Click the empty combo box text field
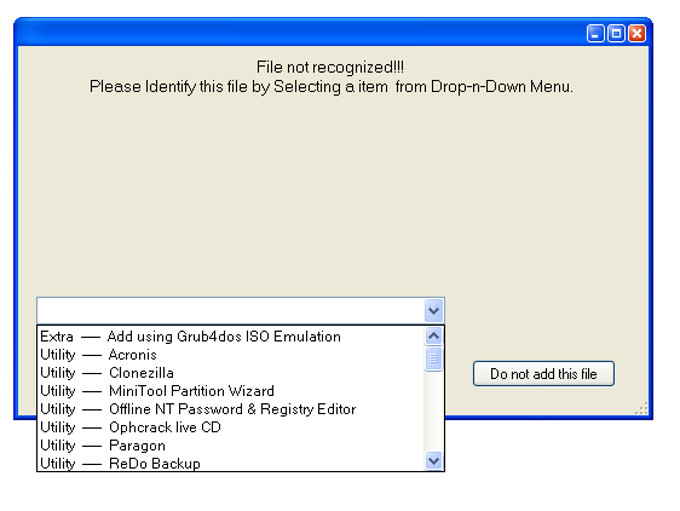Image resolution: width=680 pixels, height=511 pixels. (229, 311)
